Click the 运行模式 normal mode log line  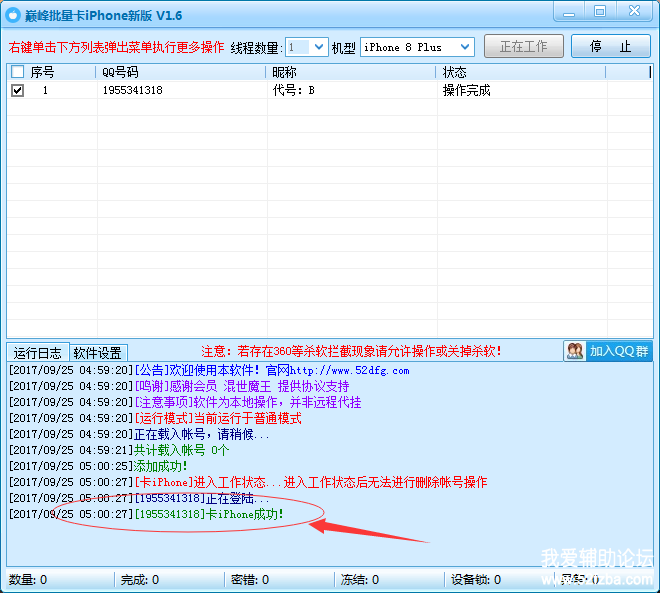155,418
